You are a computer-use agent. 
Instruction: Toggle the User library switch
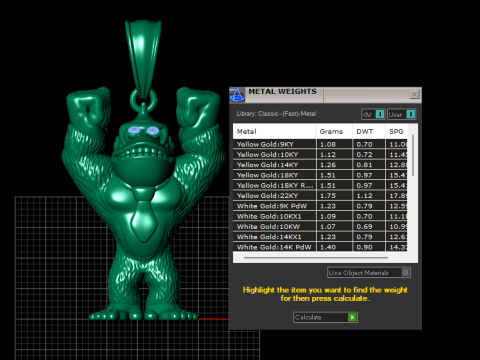[x=402, y=114]
